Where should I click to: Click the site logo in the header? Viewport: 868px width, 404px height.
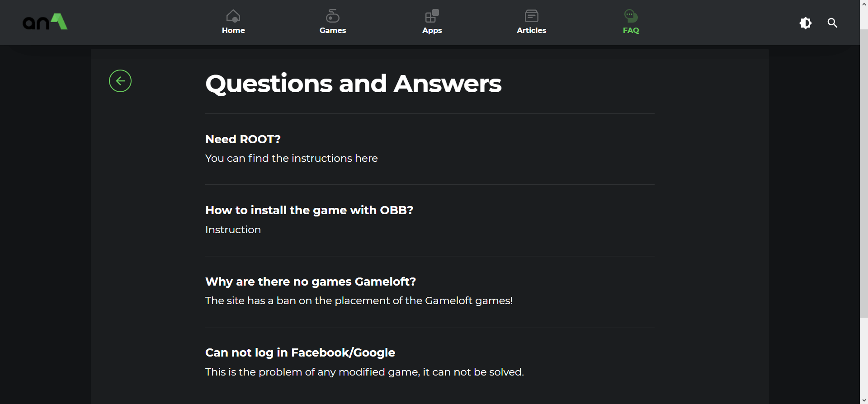[45, 22]
